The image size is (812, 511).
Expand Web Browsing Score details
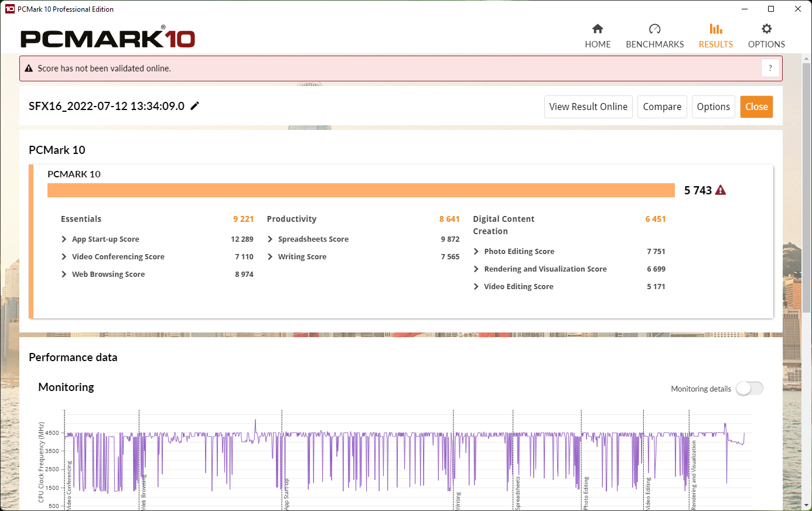64,275
